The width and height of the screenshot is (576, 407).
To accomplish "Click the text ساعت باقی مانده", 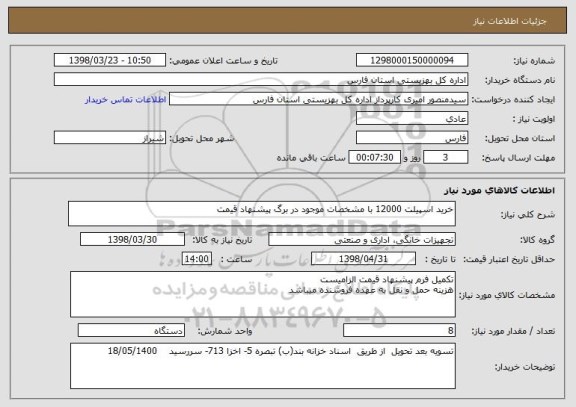I will (311, 158).
